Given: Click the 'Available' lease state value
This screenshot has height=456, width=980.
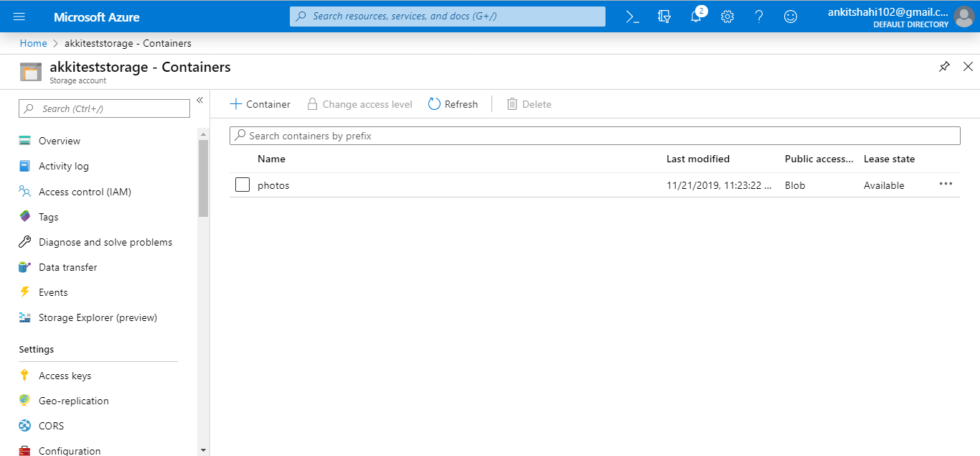Looking at the screenshot, I should tap(884, 185).
